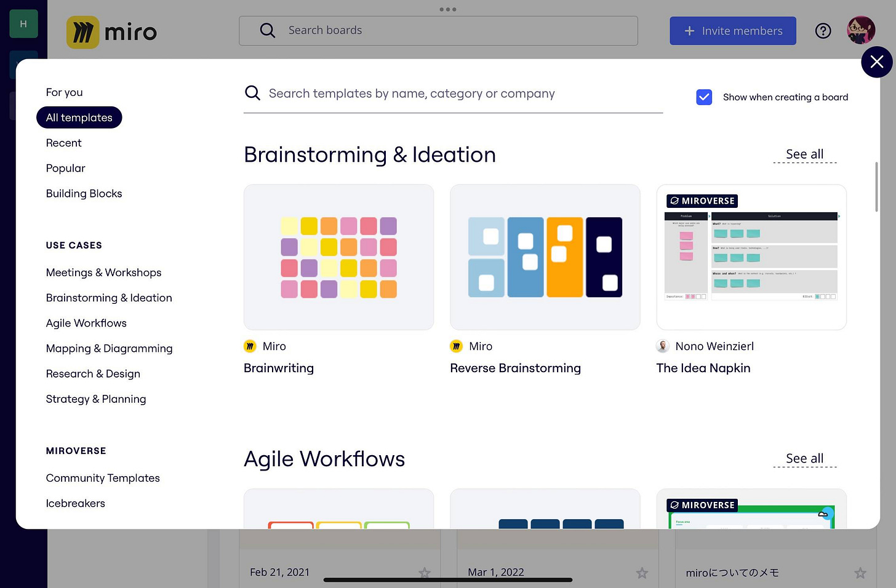The image size is (896, 588).
Task: See all Brainstorming & Ideation templates
Action: [804, 154]
